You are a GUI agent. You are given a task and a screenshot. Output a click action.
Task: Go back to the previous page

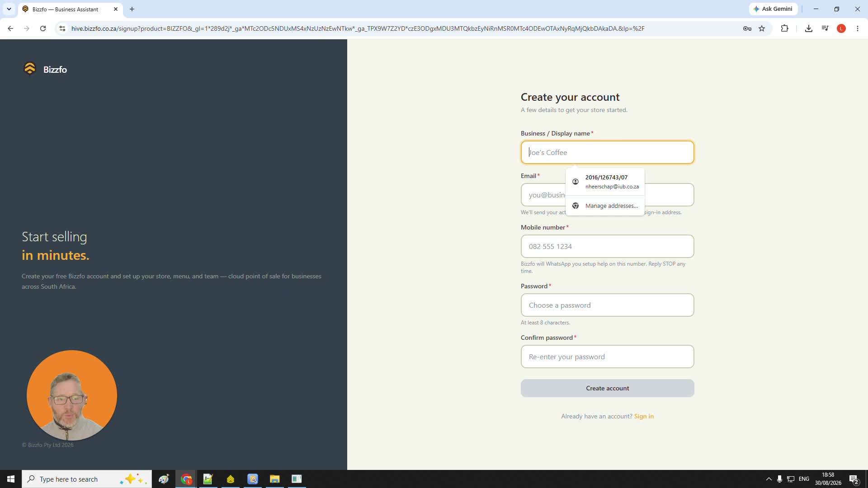(x=10, y=28)
